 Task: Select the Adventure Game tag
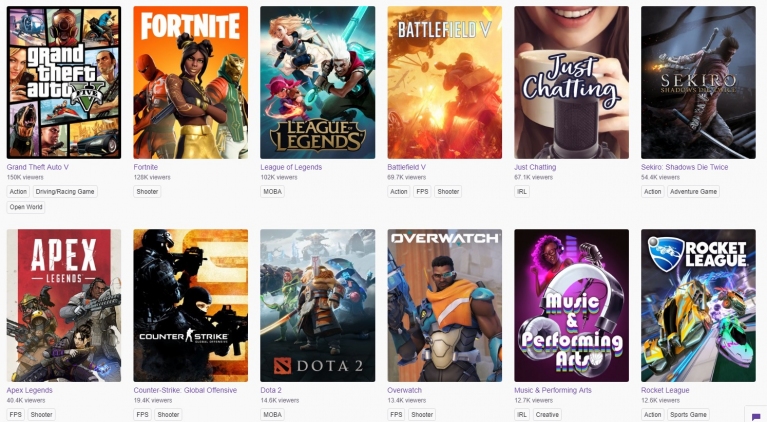[694, 192]
